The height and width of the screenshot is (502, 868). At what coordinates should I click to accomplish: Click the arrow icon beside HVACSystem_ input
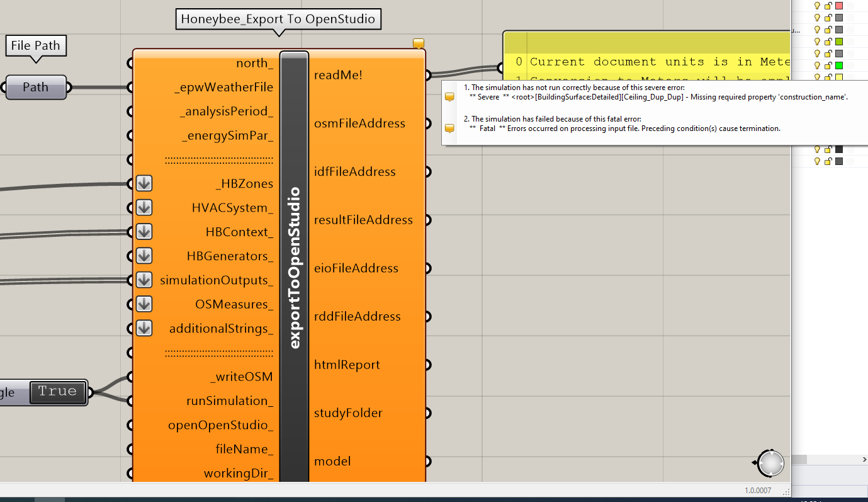point(144,208)
